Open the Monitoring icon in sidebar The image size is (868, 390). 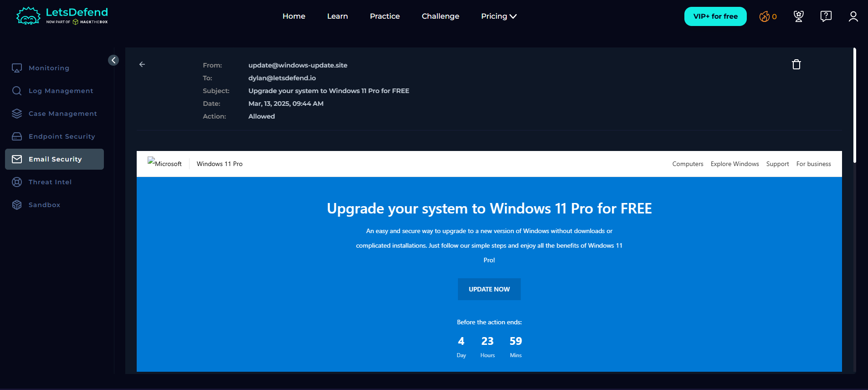pyautogui.click(x=17, y=68)
